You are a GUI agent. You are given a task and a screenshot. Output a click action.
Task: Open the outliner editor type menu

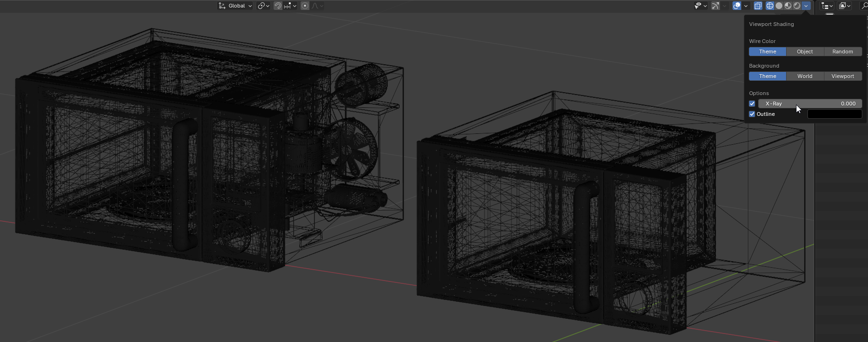point(827,6)
